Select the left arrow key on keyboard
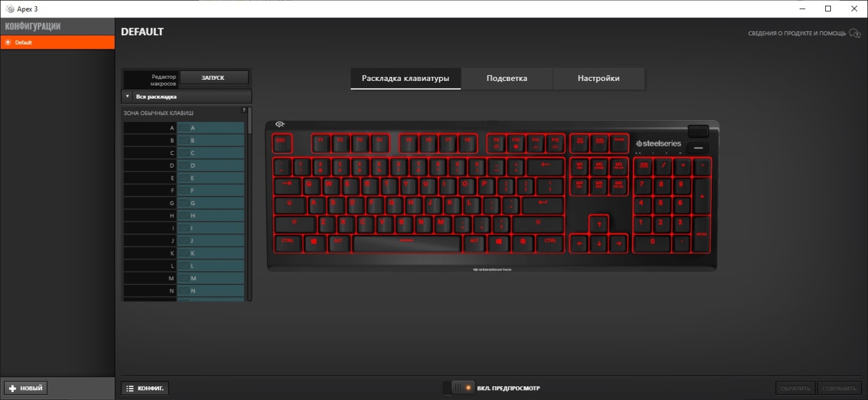Image resolution: width=868 pixels, height=400 pixels. point(580,243)
